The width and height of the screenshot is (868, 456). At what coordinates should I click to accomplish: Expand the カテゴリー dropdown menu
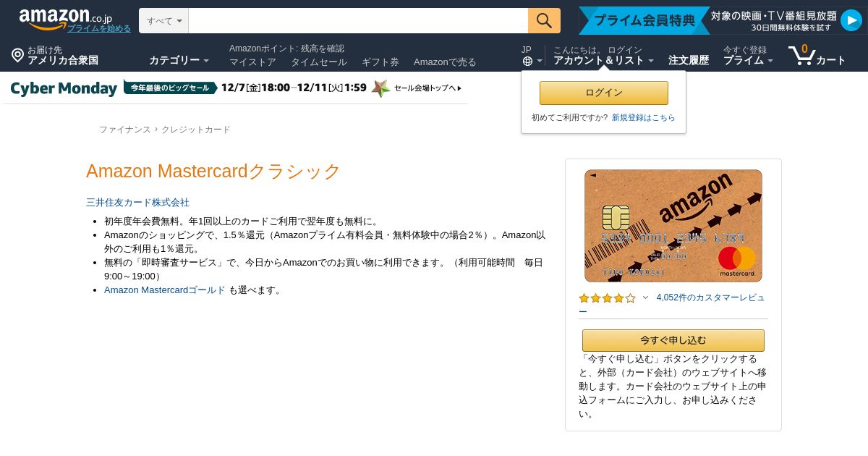tap(179, 61)
